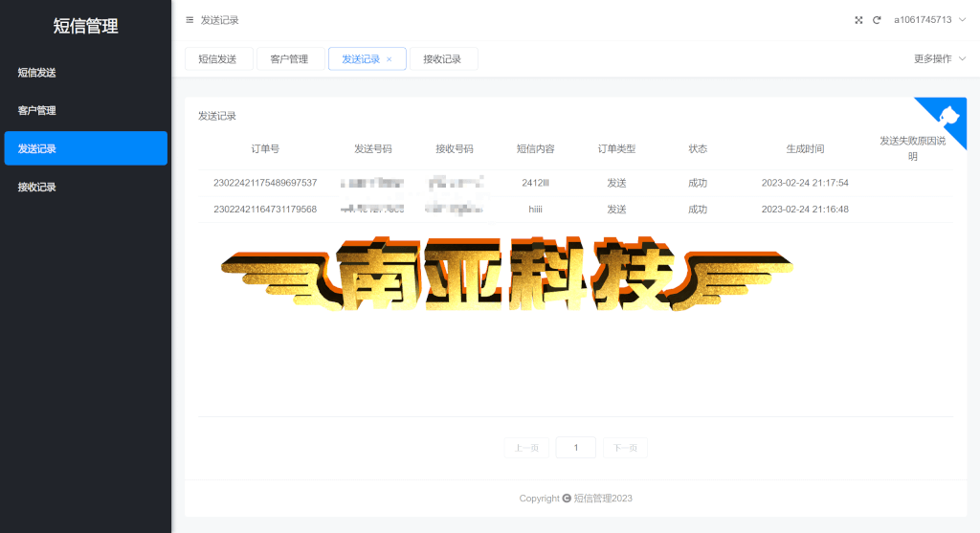Open the corner GitHub cat icon
Screen dimensions: 980x533
948,116
